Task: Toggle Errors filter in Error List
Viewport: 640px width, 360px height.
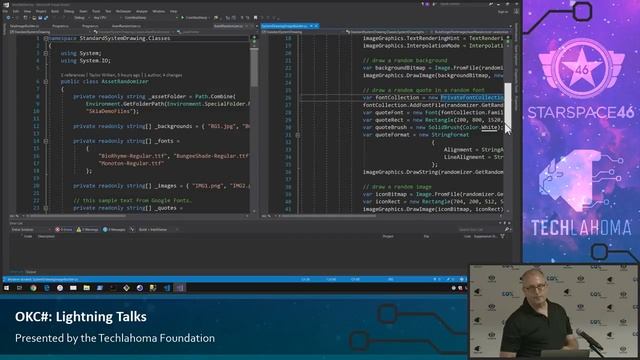Action: [64, 229]
